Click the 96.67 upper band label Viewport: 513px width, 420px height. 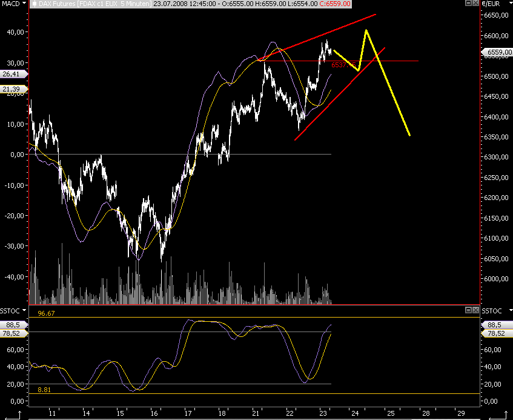(46, 313)
